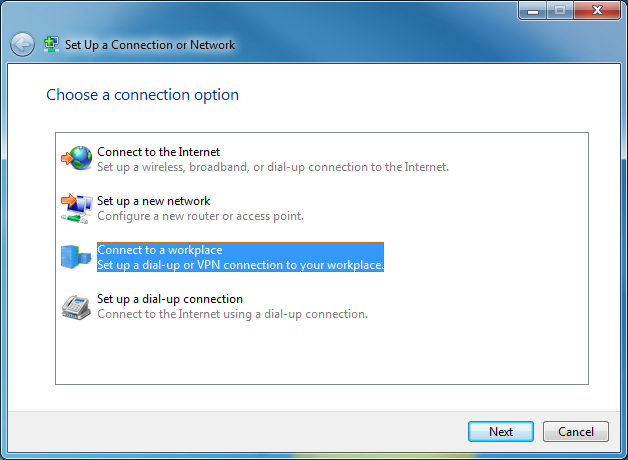This screenshot has height=460, width=628.
Task: Choose the 'Connect to the Internet' option title
Action: pyautogui.click(x=159, y=152)
